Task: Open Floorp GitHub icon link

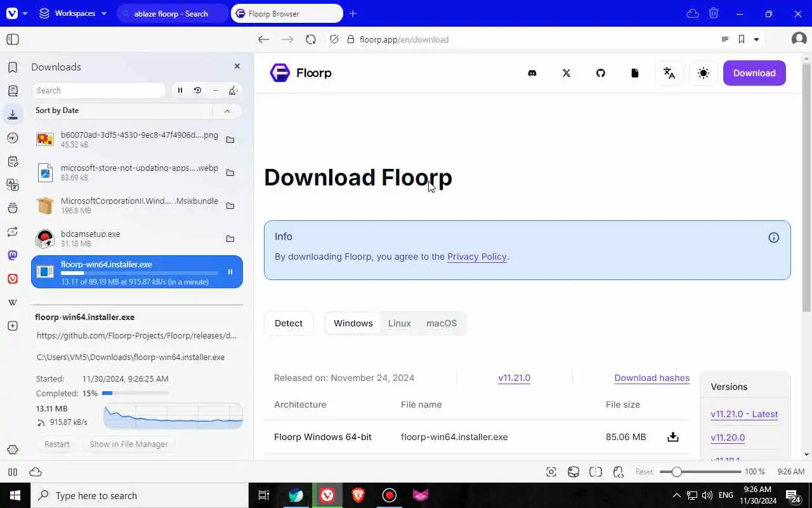Action: tap(601, 73)
